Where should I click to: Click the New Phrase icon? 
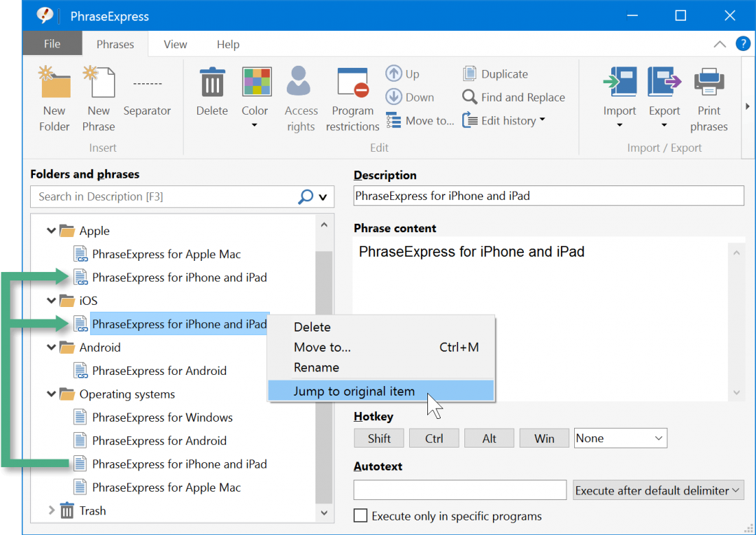pos(99,82)
